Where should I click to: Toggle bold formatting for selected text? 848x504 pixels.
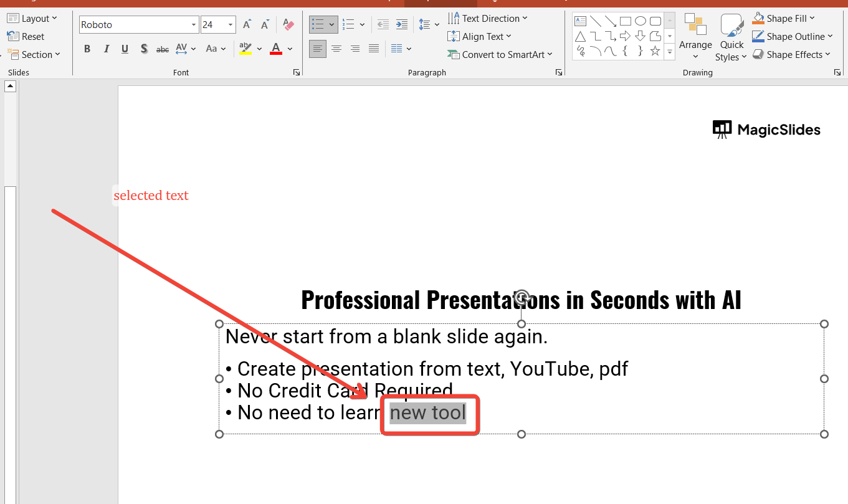[87, 49]
